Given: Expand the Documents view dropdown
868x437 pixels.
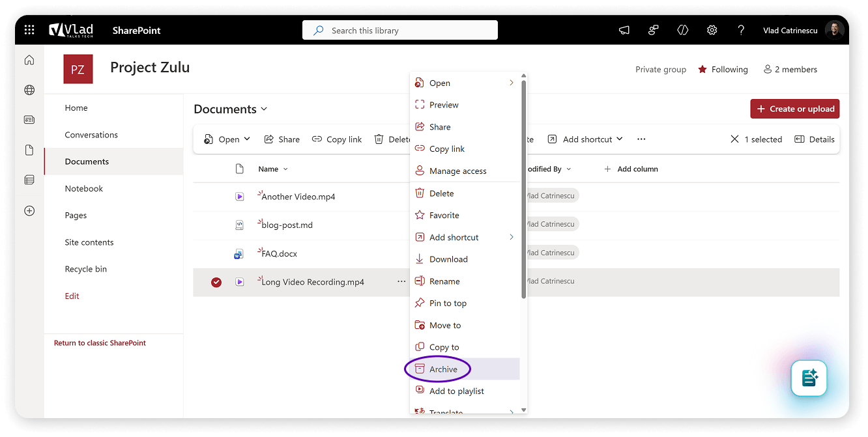Looking at the screenshot, I should click(264, 109).
